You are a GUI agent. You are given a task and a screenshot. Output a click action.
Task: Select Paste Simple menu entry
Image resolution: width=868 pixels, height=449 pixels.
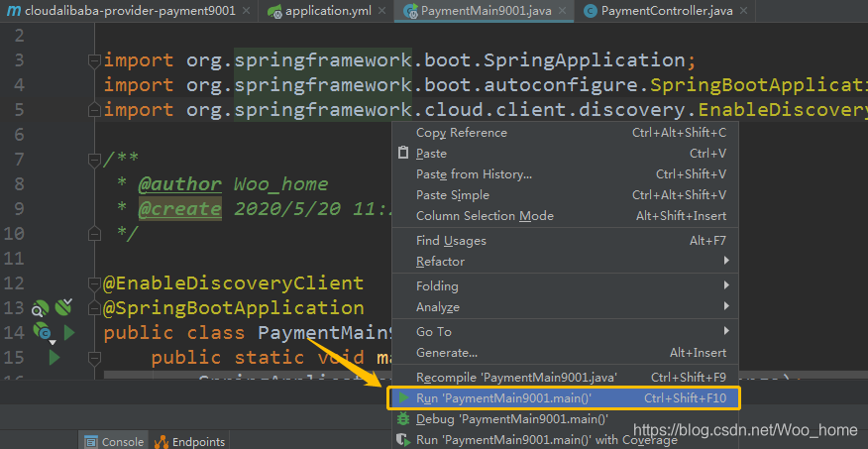[x=565, y=195]
